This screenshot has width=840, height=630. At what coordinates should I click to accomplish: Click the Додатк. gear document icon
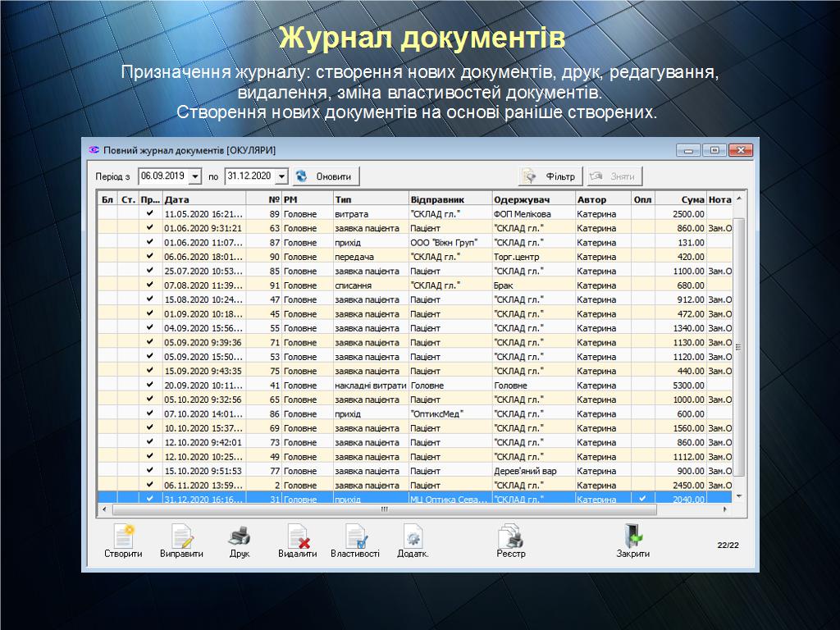tap(413, 536)
